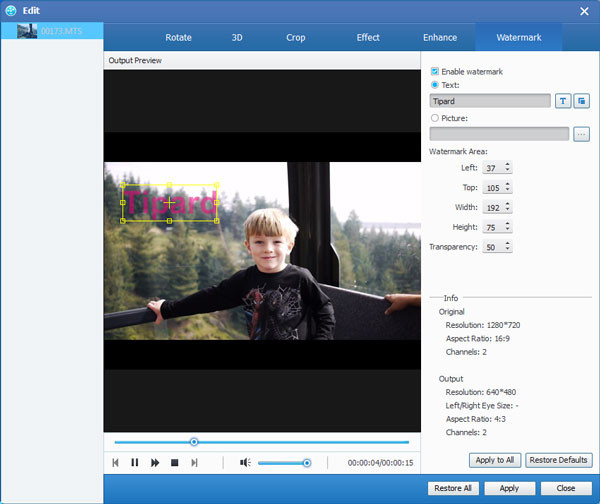Click the watermark text field containing Tipard

point(490,101)
